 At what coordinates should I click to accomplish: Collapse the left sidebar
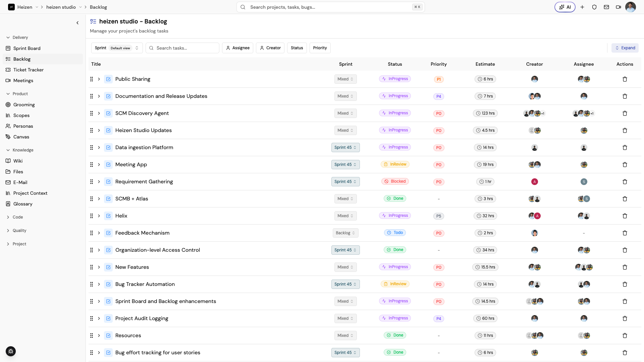pyautogui.click(x=77, y=23)
